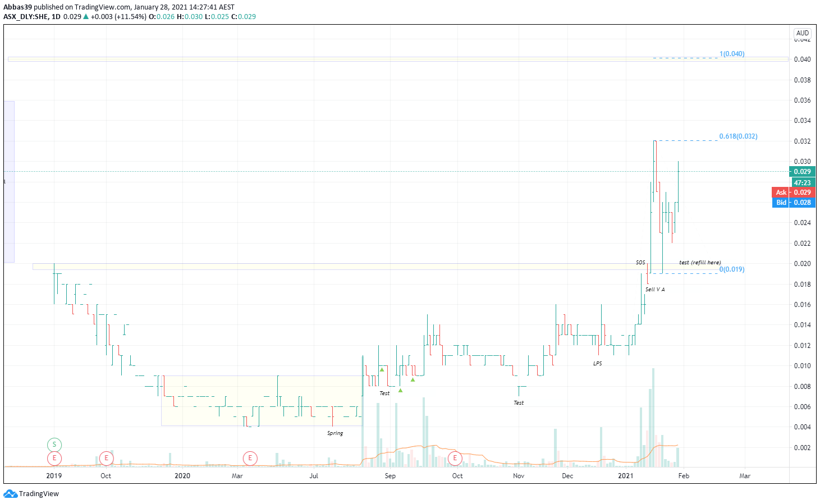Screen dimensions: 820x504
Task: Select the AUD currency label
Action: [x=803, y=33]
